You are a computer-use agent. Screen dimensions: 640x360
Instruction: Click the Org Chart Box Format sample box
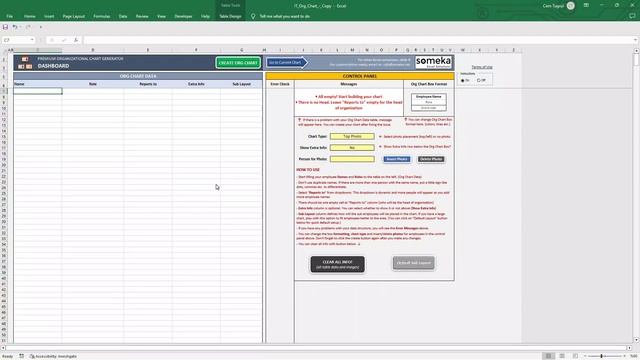tap(429, 102)
